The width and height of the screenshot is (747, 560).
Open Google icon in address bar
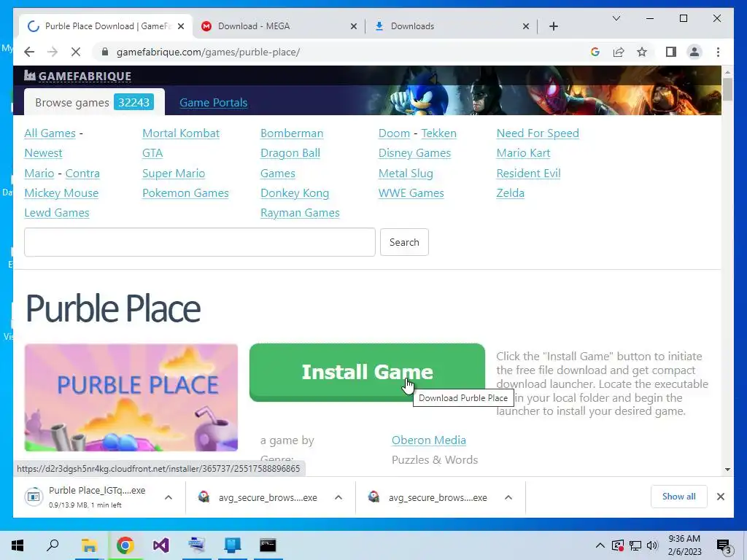pyautogui.click(x=595, y=52)
